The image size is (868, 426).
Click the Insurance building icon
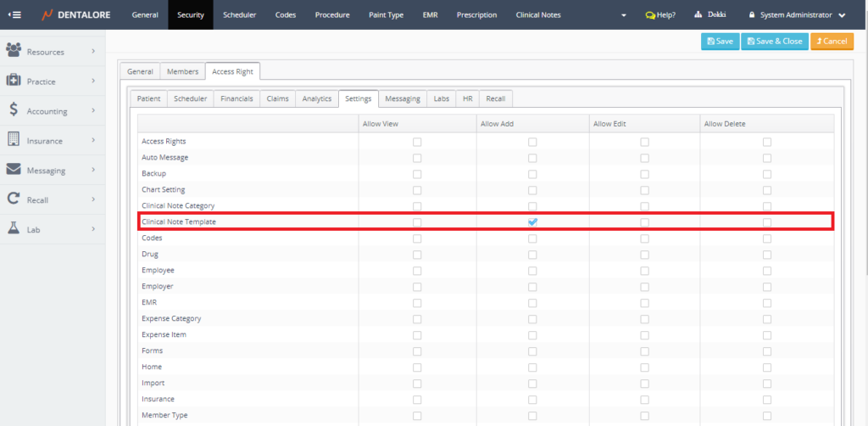(14, 140)
